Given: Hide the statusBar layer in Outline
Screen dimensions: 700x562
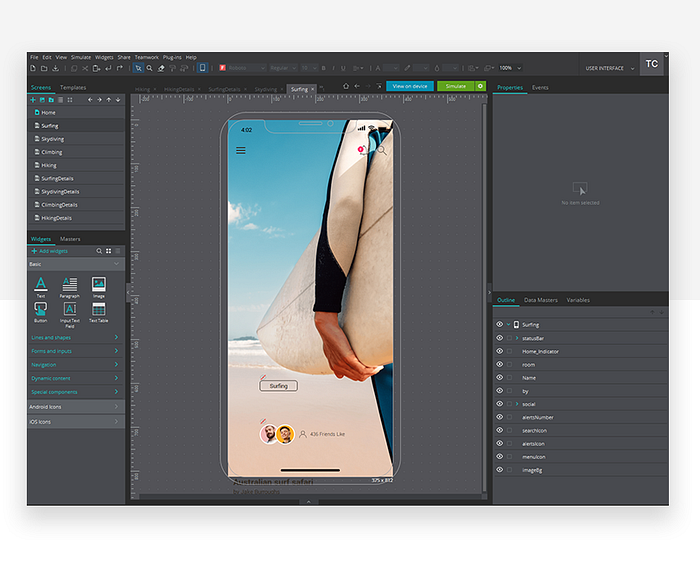Looking at the screenshot, I should [x=500, y=338].
